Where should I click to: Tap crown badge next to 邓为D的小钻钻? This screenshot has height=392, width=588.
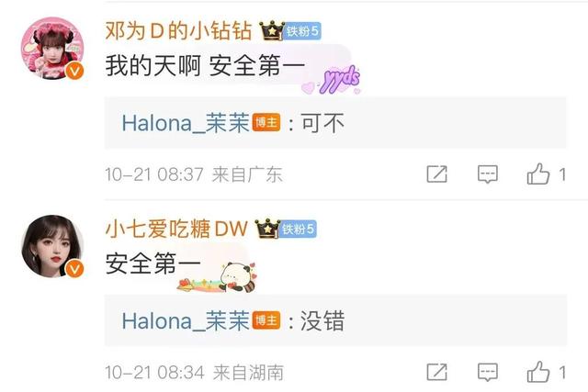pyautogui.click(x=272, y=30)
